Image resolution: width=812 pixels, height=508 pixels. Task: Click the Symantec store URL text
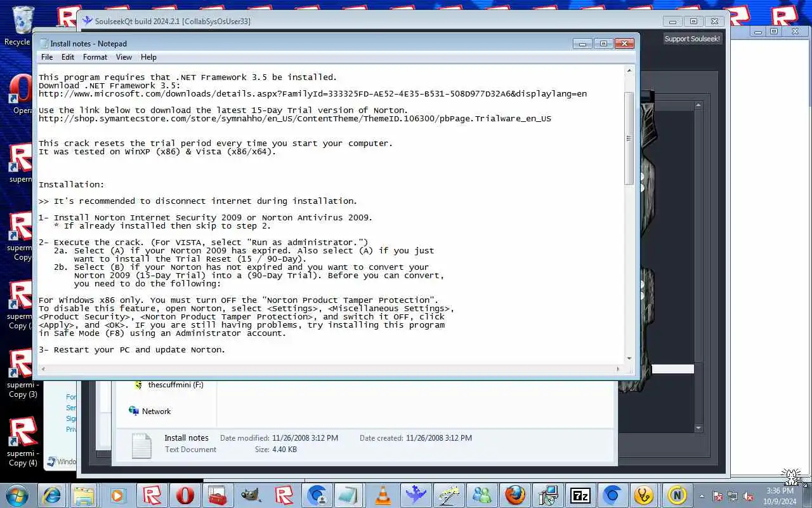(295, 118)
